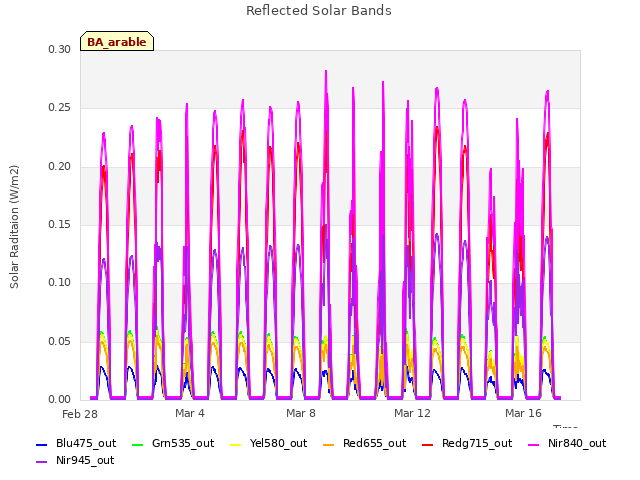
Task: Click the purple Nir945_out legend swatch
Action: pos(42,462)
